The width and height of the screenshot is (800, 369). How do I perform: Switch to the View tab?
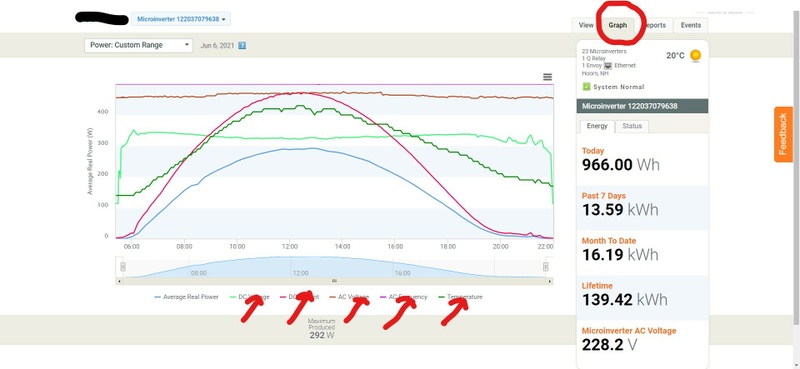[586, 25]
